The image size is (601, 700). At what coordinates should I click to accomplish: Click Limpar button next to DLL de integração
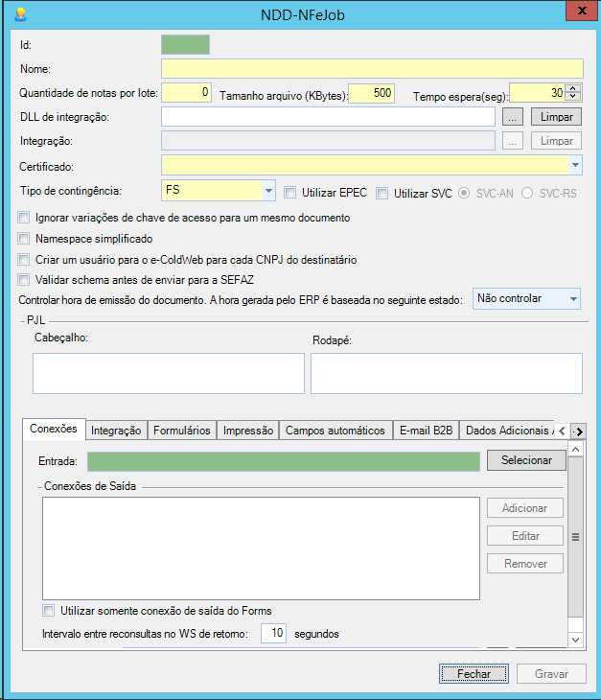point(556,117)
